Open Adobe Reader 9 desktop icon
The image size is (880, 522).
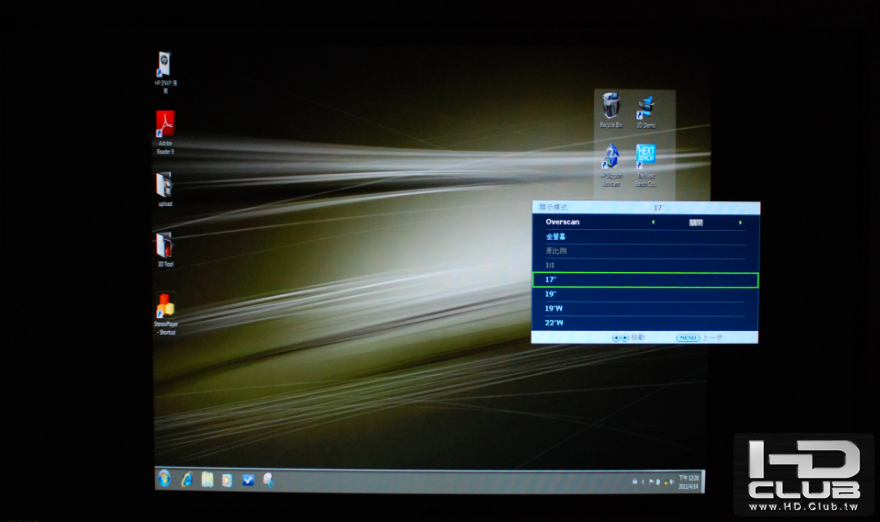pos(165,132)
